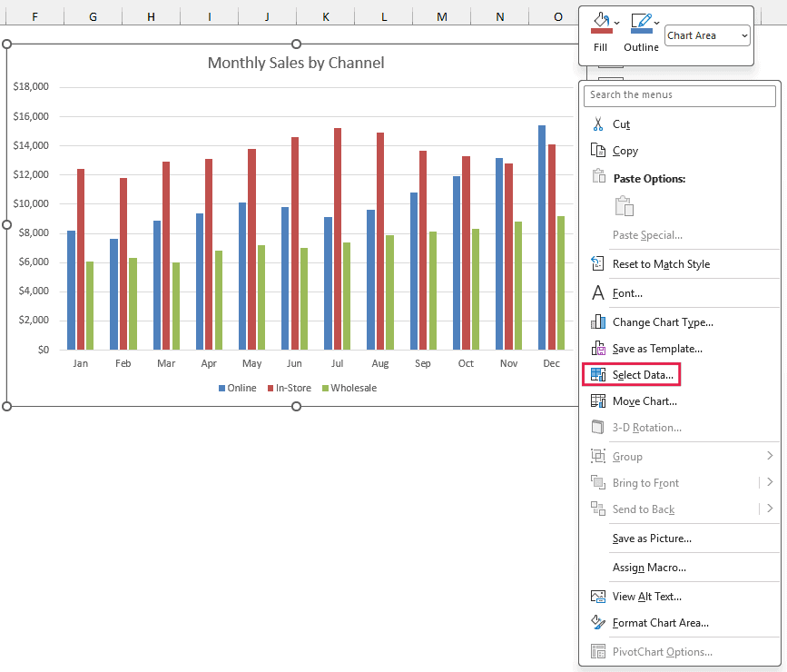Choose Reset to Match Style
The width and height of the screenshot is (787, 672).
point(661,264)
